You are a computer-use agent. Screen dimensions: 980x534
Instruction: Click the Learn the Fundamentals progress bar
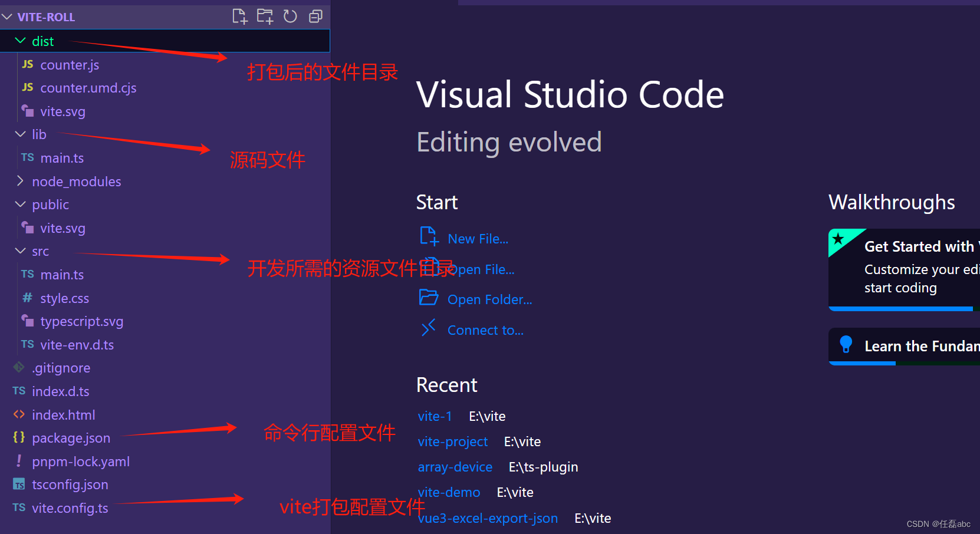point(904,364)
